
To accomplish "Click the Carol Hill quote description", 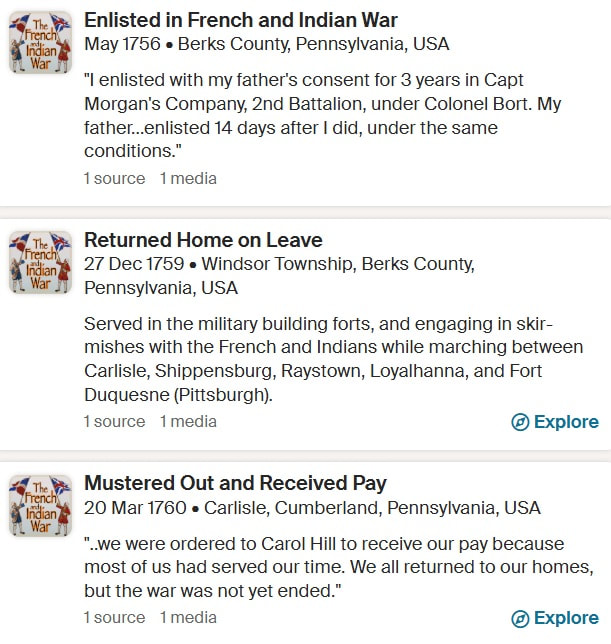I will tap(339, 567).
